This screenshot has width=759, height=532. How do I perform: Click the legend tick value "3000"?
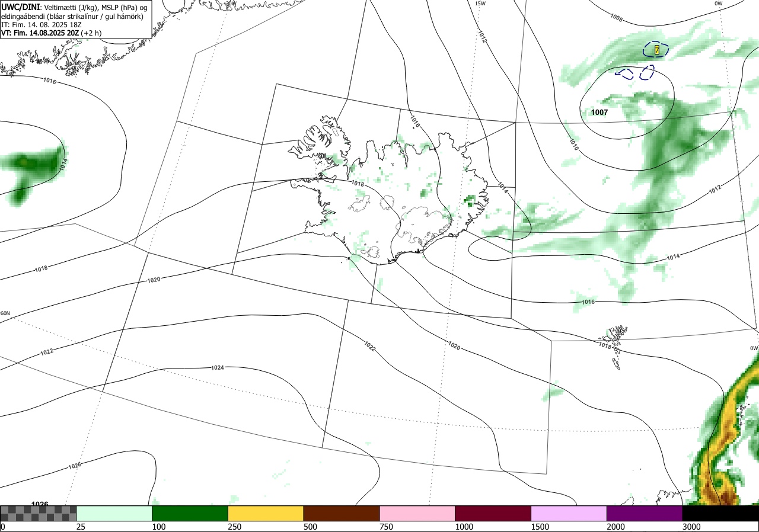click(x=691, y=527)
